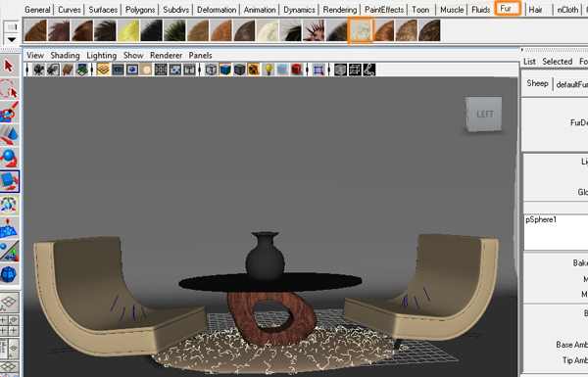Apply the Bison fur preset

[x=59, y=30]
